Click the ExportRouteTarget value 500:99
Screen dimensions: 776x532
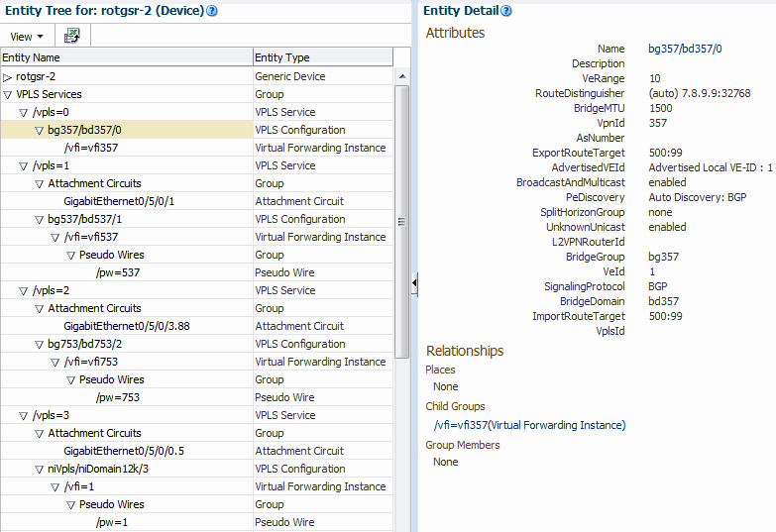tap(666, 153)
